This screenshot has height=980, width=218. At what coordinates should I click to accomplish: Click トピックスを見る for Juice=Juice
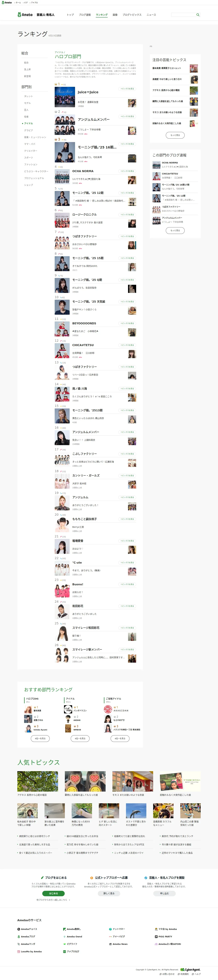[x=128, y=89]
